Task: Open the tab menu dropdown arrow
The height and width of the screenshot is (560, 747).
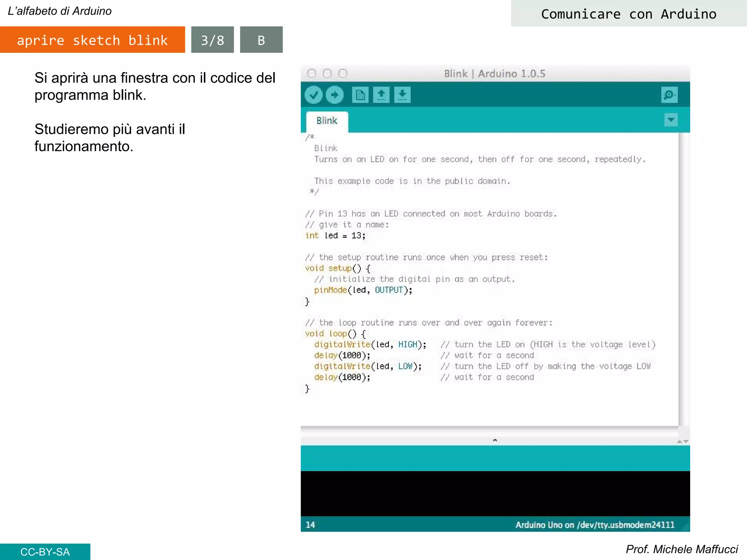Action: point(671,120)
